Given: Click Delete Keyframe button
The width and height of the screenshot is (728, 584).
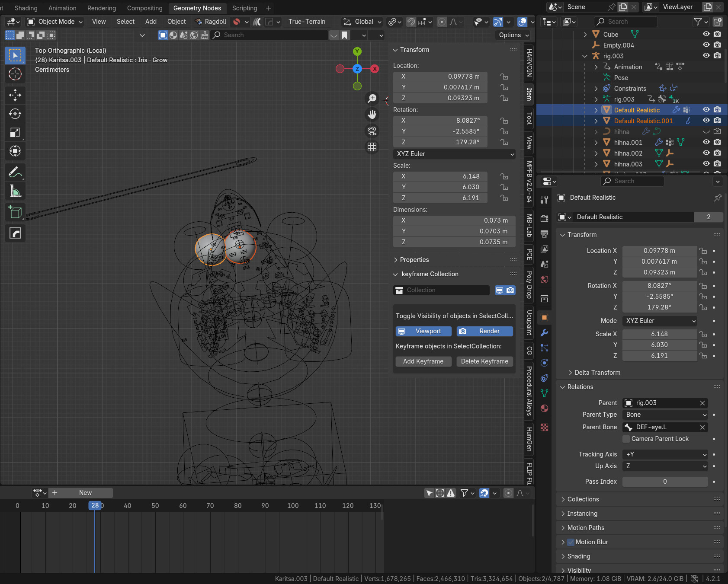Looking at the screenshot, I should coord(485,361).
